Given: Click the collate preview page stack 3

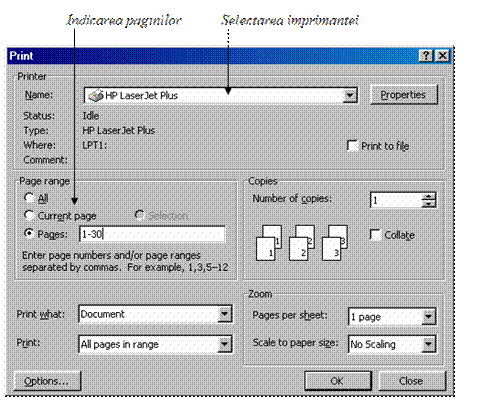Looking at the screenshot, I should 335,243.
